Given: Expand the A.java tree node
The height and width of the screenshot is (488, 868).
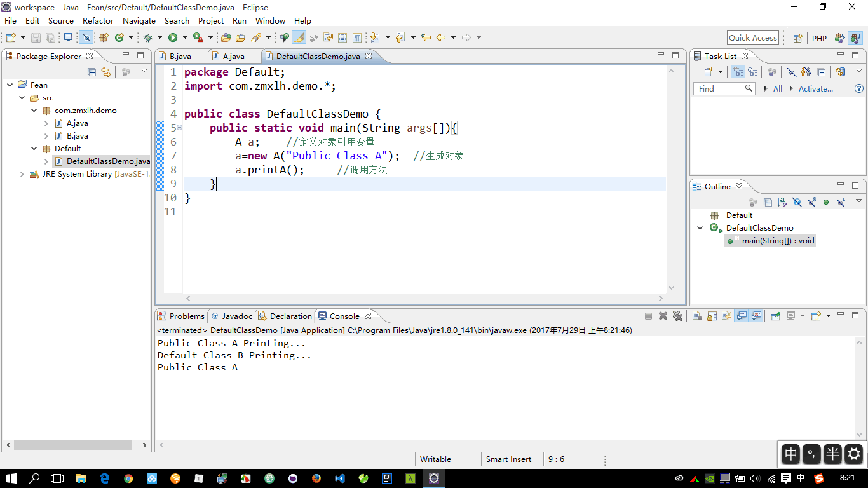Looking at the screenshot, I should [46, 123].
